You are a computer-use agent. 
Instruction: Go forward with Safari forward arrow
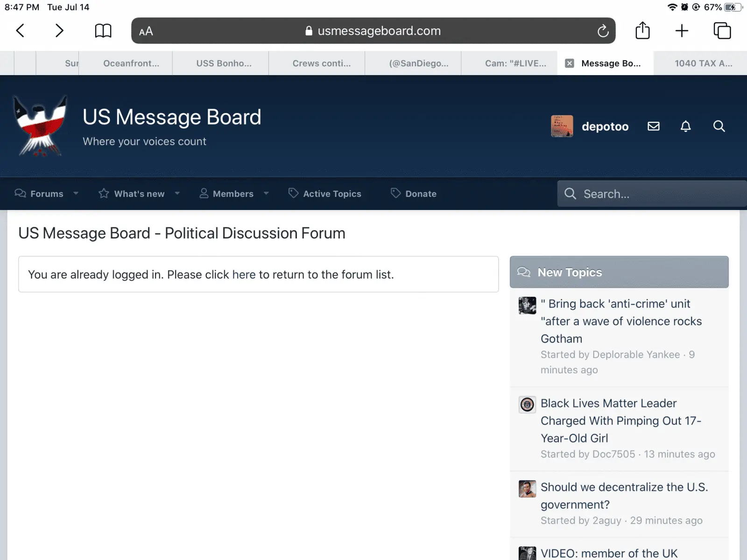pos(59,31)
